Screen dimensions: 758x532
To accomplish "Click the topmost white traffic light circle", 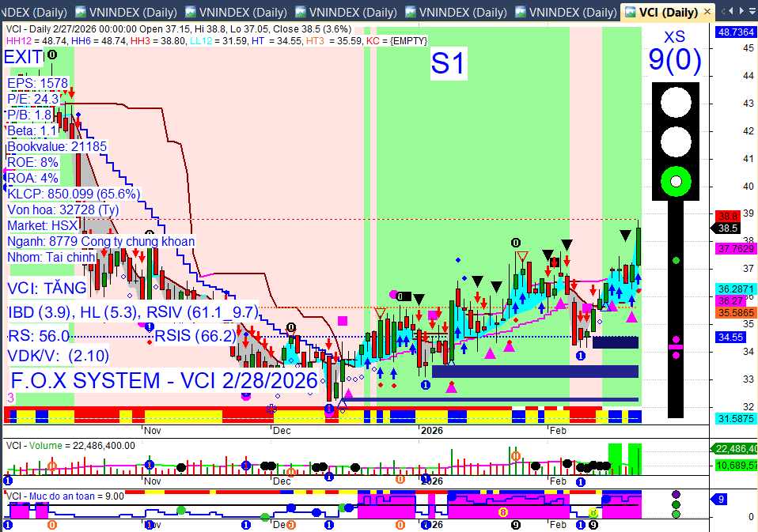I will 676,102.
